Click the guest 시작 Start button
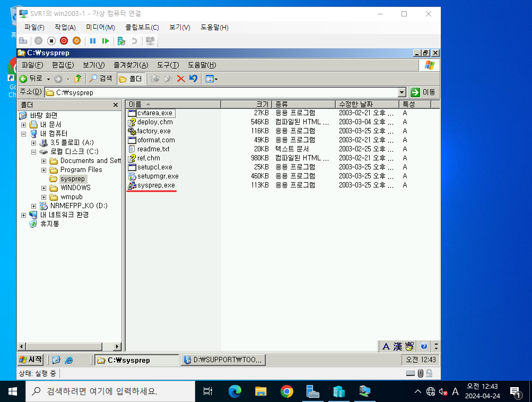The width and height of the screenshot is (532, 402). 31,360
